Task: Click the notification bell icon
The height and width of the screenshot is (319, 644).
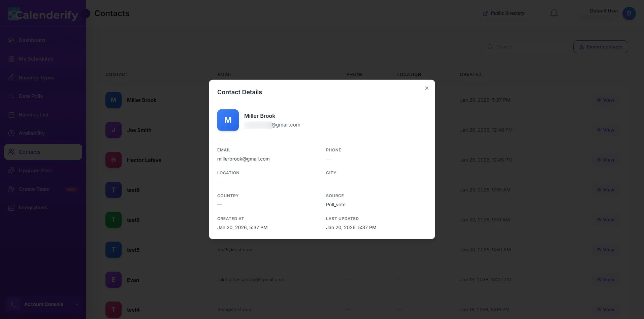Action: tap(554, 13)
